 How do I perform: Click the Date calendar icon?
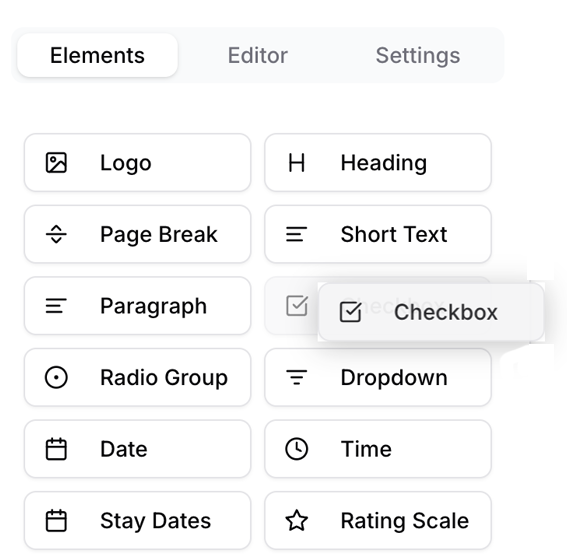coord(56,449)
